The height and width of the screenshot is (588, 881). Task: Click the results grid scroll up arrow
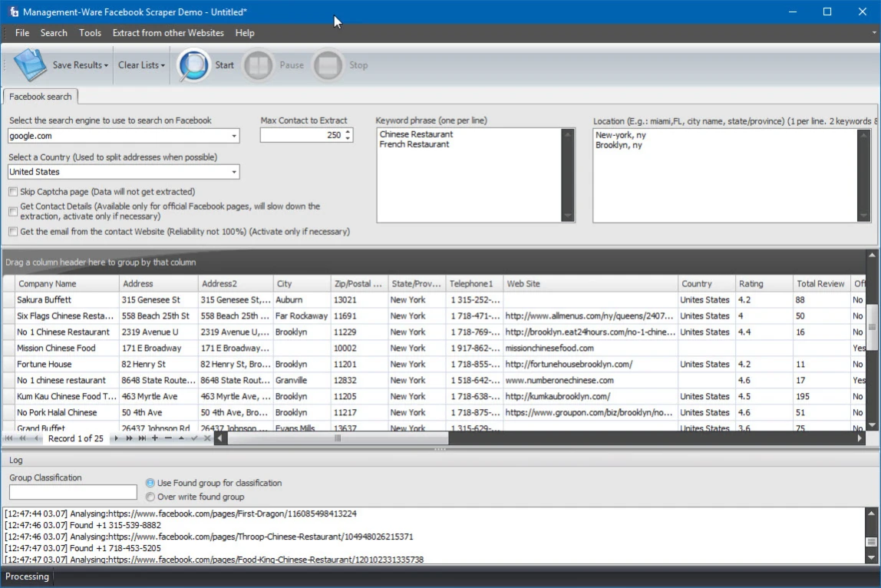click(x=872, y=255)
